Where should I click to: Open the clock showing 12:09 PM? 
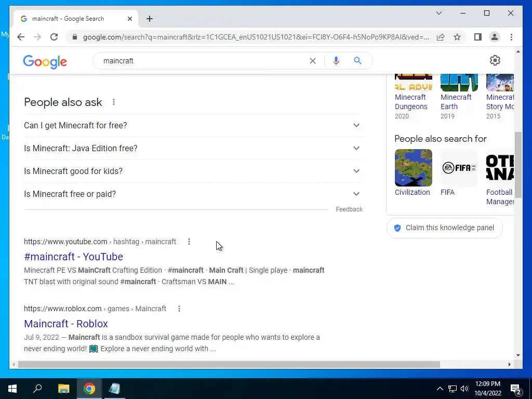pos(487,389)
